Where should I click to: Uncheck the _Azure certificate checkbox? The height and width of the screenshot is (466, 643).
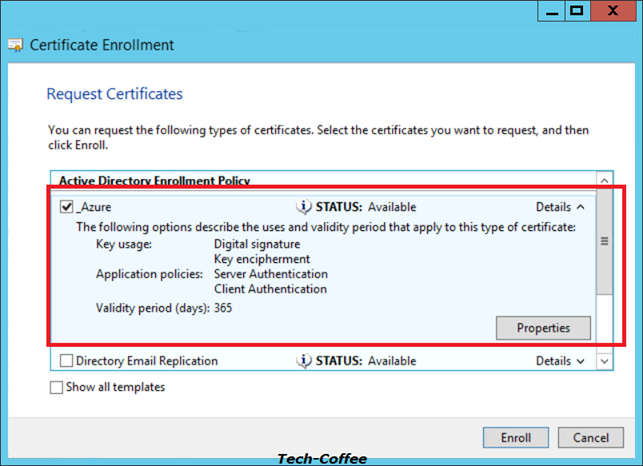(66, 207)
